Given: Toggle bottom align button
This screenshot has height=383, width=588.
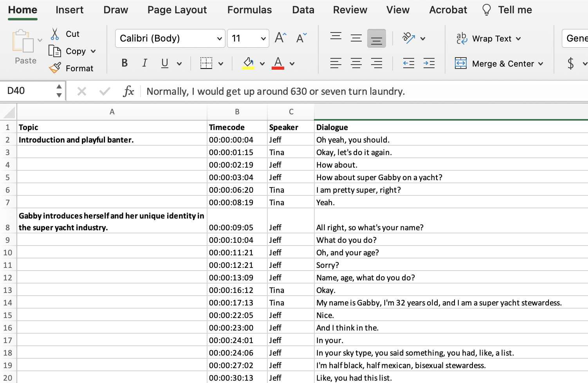Looking at the screenshot, I should click(x=377, y=38).
